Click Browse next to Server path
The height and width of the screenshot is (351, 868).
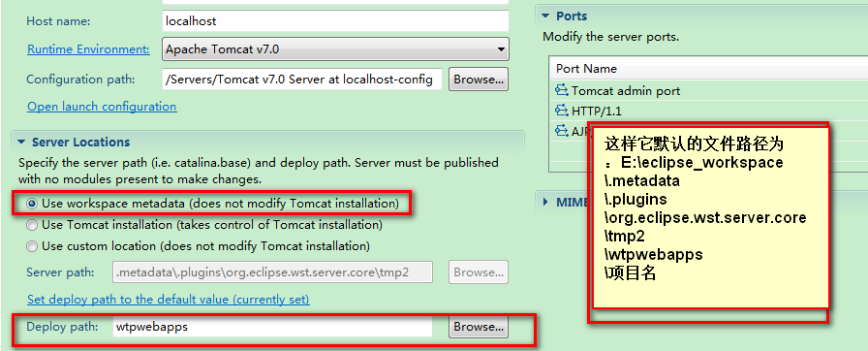click(479, 272)
